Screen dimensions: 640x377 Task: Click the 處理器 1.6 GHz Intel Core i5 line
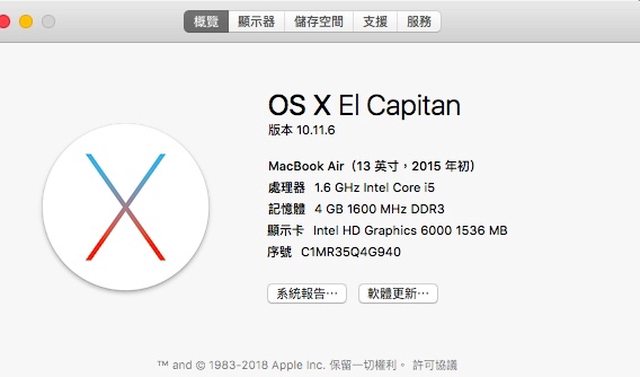pos(351,188)
